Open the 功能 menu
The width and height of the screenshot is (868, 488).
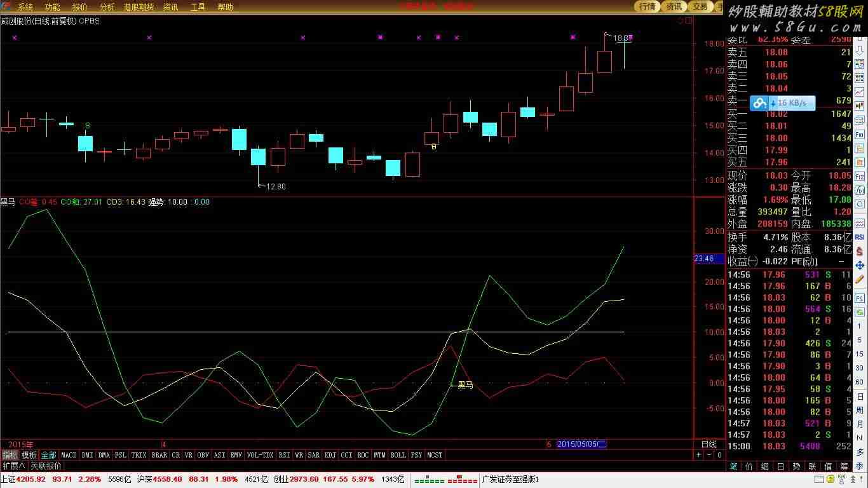tap(52, 7)
